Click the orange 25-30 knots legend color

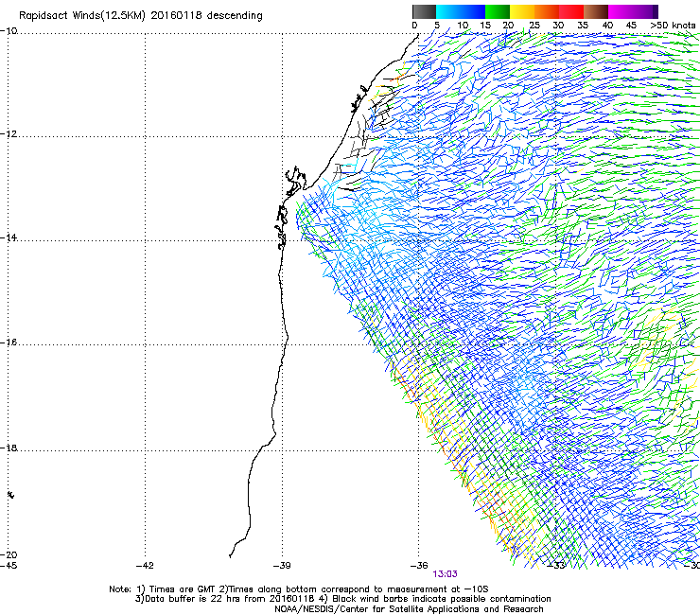point(547,11)
